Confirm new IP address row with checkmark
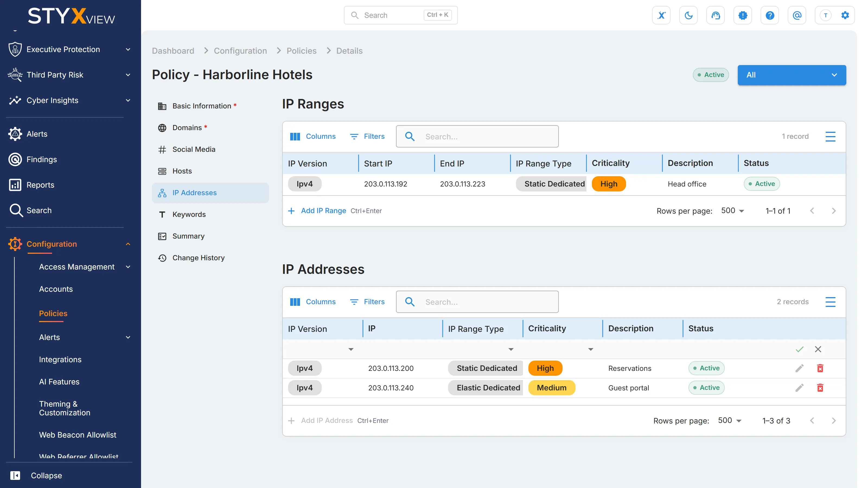 pyautogui.click(x=799, y=349)
